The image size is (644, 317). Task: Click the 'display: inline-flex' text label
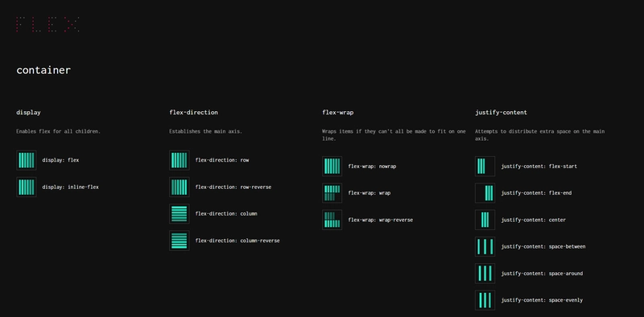click(70, 187)
